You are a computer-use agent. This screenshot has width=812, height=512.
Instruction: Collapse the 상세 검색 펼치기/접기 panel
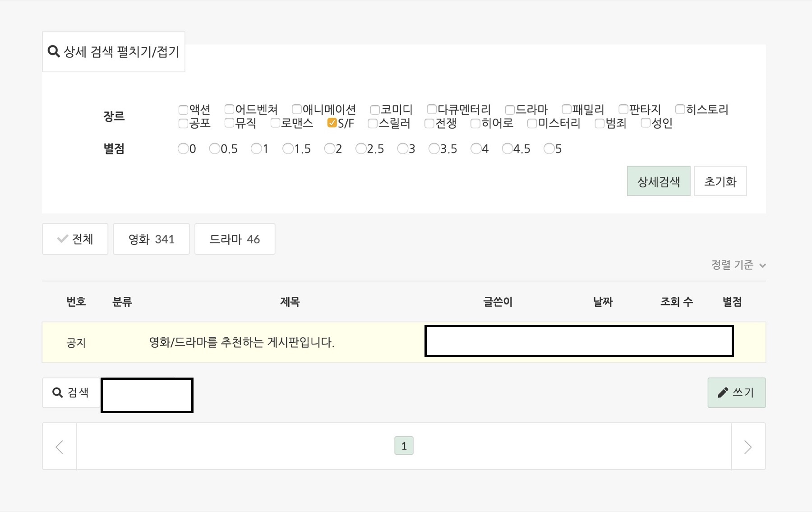[x=114, y=52]
